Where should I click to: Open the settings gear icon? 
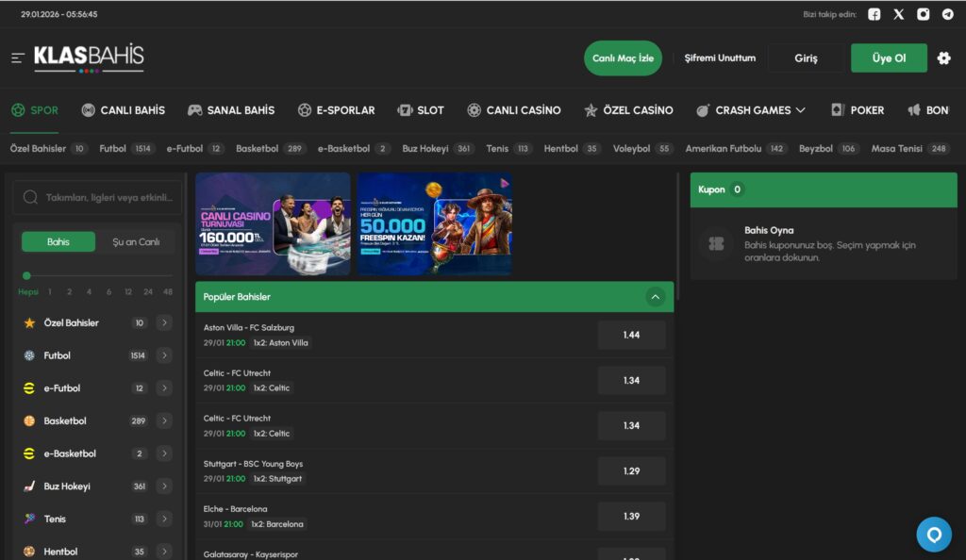coord(943,58)
